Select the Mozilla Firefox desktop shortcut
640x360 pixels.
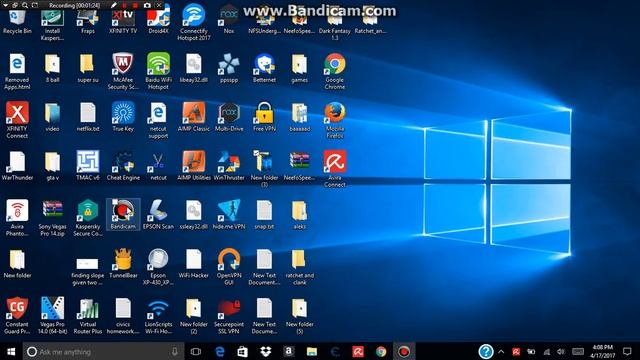[335, 120]
